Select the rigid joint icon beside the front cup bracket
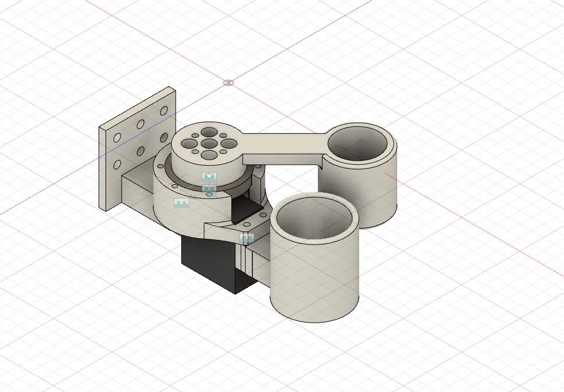Screen dimensions: 564x392 click(247, 238)
